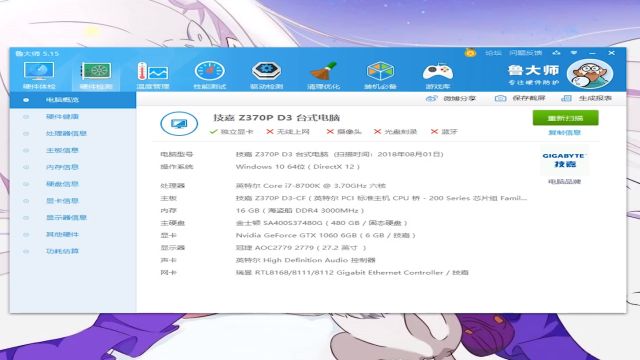This screenshot has width=640, height=360.
Task: Close the 鲁大师 window
Action: 611,53
